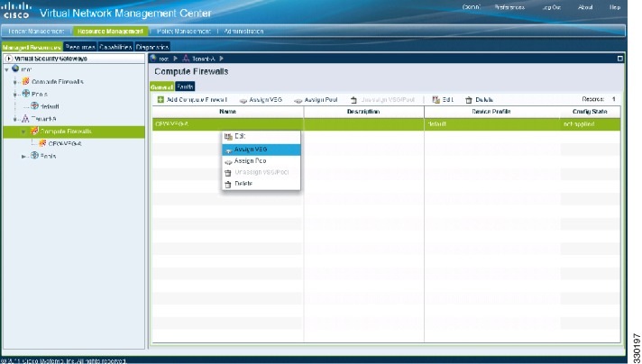Sort by the Name column header
The image size is (642, 364).
(227, 112)
